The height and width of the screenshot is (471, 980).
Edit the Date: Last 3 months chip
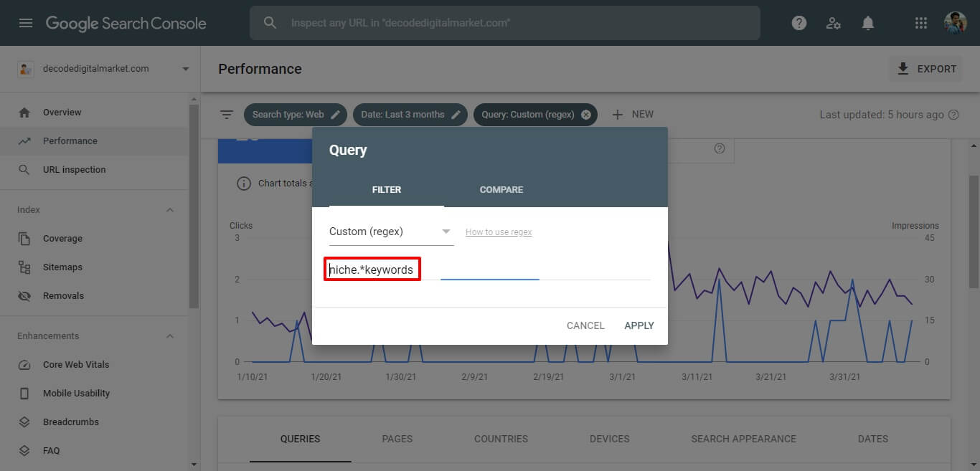point(410,115)
